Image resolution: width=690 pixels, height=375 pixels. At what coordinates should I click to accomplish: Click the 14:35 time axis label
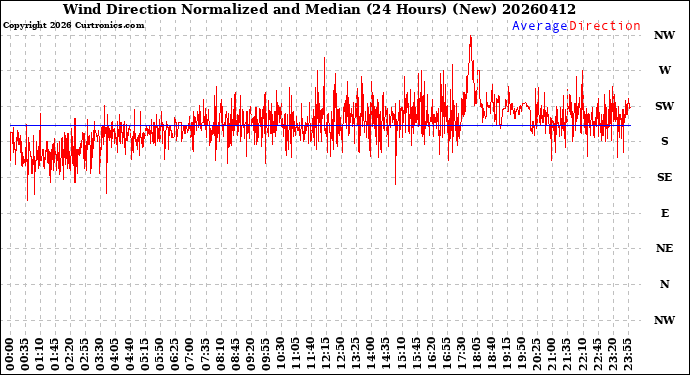tap(385, 354)
